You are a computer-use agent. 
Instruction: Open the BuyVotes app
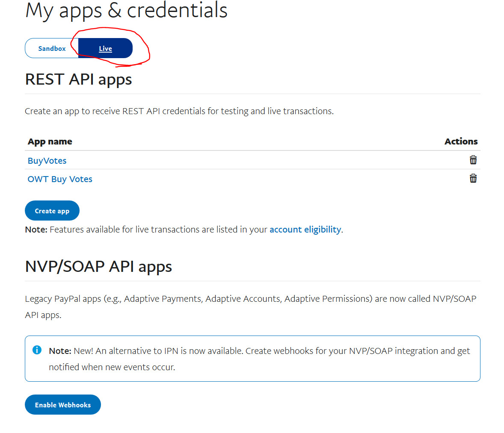click(x=47, y=161)
